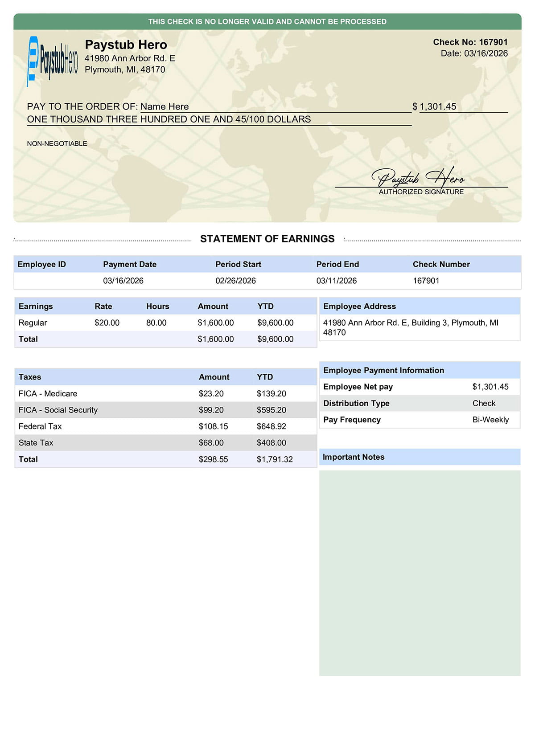The width and height of the screenshot is (535, 756).
Task: Click the Federal Tax YTD '$648.92'
Action: point(272,426)
